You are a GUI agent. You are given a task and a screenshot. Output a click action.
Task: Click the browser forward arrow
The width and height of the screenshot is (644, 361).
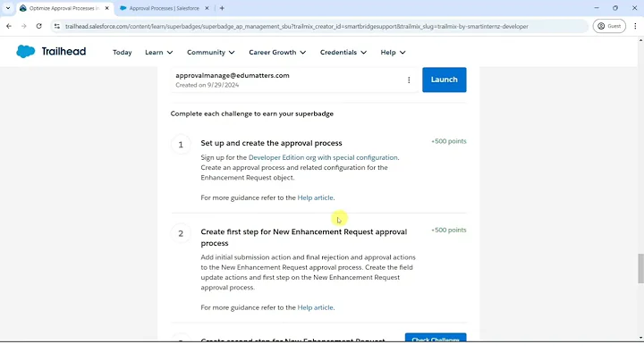pyautogui.click(x=24, y=26)
